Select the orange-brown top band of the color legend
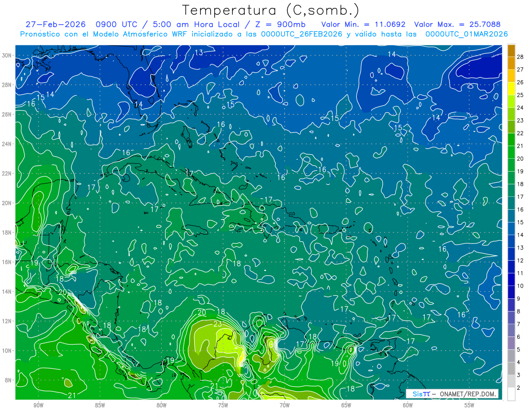Viewport: 532px width, 411px height. click(x=511, y=51)
